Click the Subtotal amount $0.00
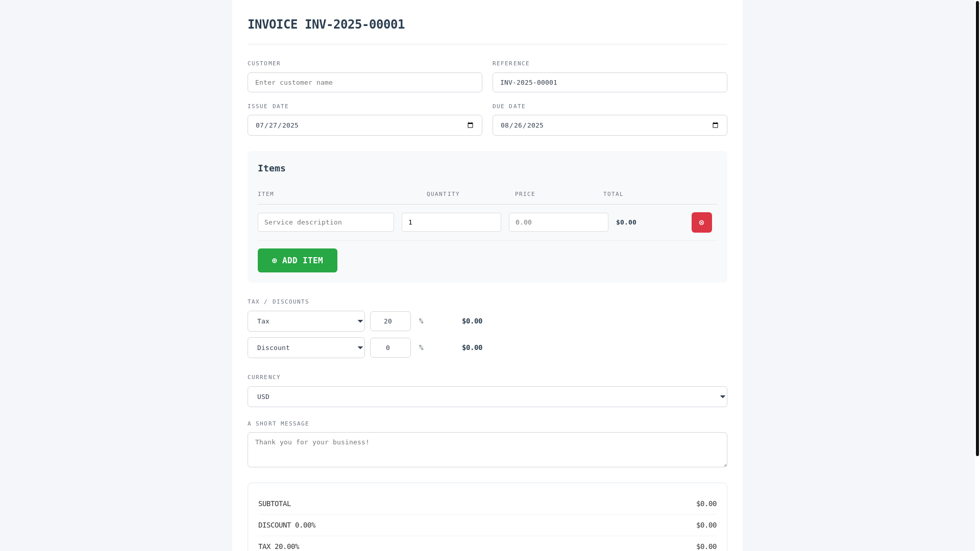This screenshot has width=980, height=551. [x=706, y=504]
